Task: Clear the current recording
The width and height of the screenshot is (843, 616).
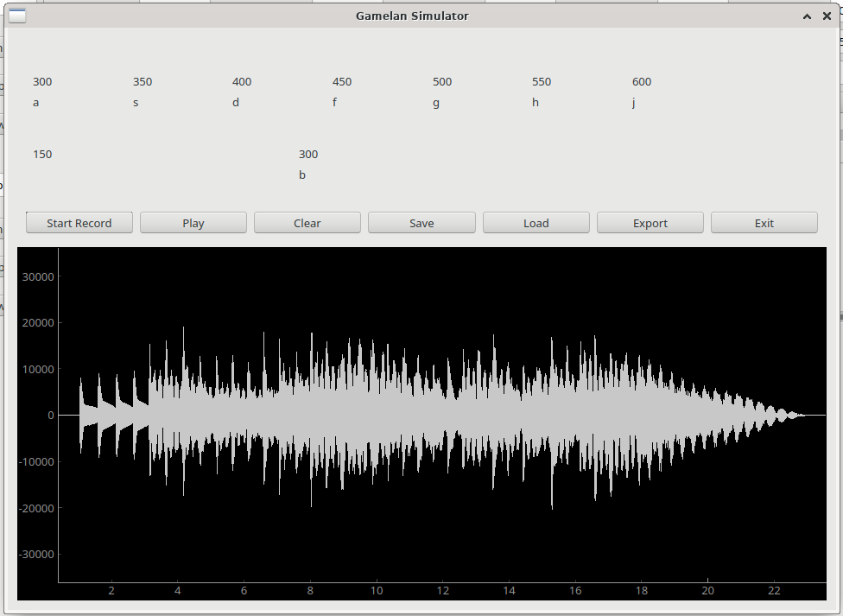Action: pos(307,223)
